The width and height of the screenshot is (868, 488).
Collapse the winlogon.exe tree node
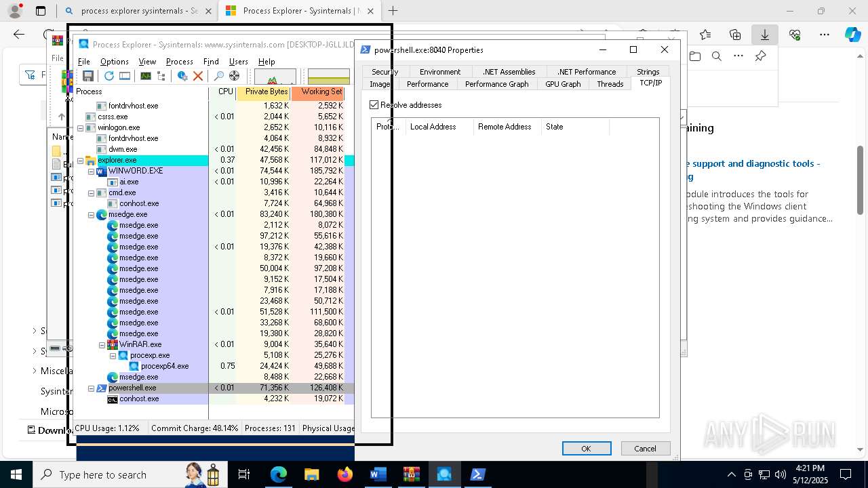[80, 127]
